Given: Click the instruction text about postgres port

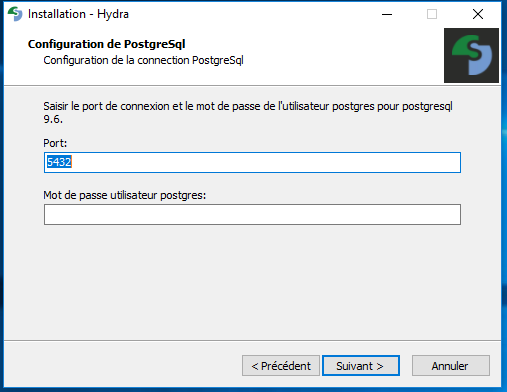Looking at the screenshot, I should point(248,112).
